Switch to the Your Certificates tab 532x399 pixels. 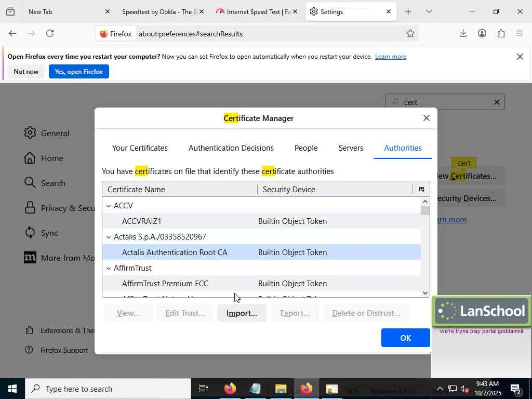(x=140, y=148)
